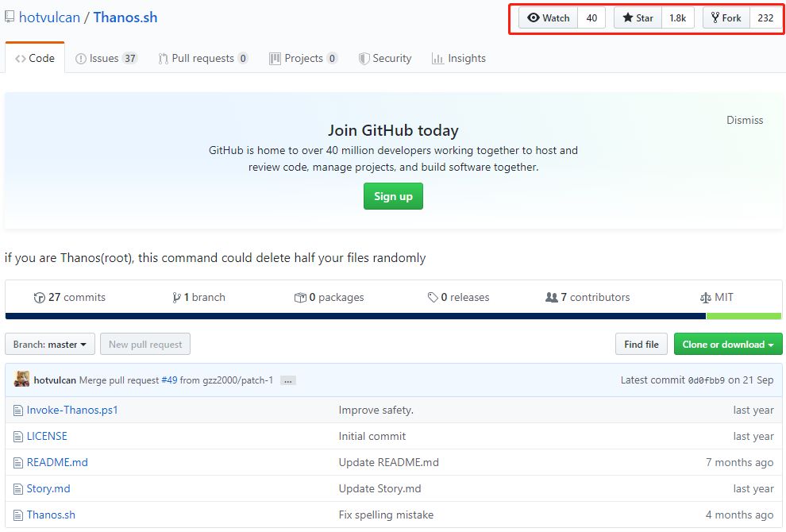The height and width of the screenshot is (532, 786).
Task: Click the dark blue language bar segment
Action: 356,316
